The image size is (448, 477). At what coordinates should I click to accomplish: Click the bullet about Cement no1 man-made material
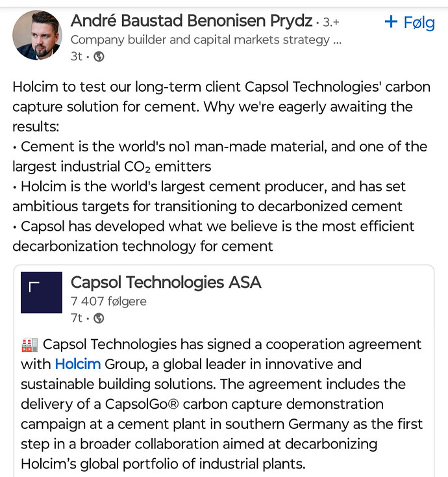[x=220, y=157]
